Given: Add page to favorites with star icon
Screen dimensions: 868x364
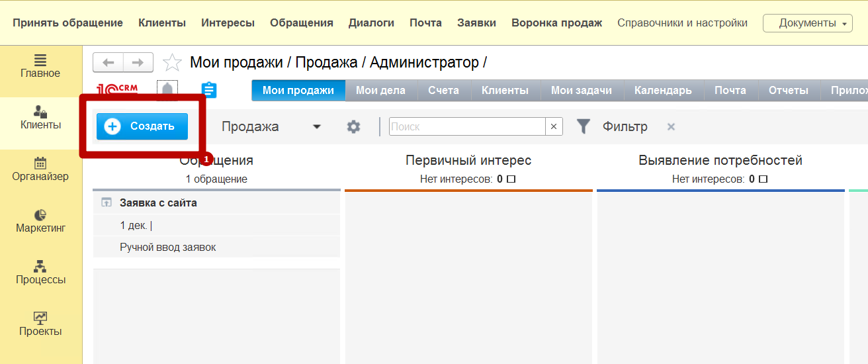Looking at the screenshot, I should point(172,63).
